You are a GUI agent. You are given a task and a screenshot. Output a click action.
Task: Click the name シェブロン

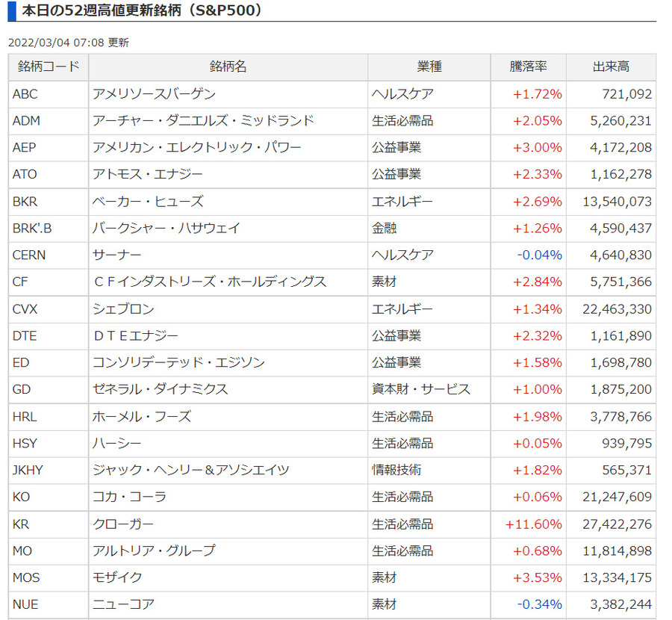[x=123, y=309]
